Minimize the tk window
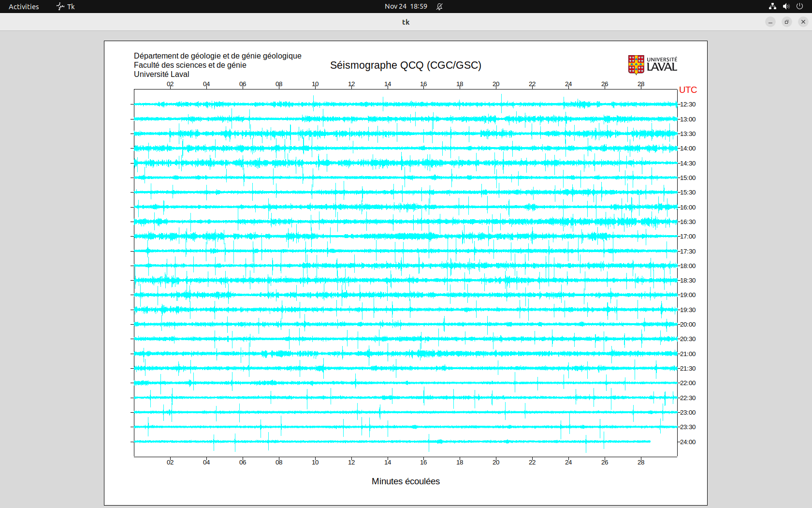 [x=770, y=22]
